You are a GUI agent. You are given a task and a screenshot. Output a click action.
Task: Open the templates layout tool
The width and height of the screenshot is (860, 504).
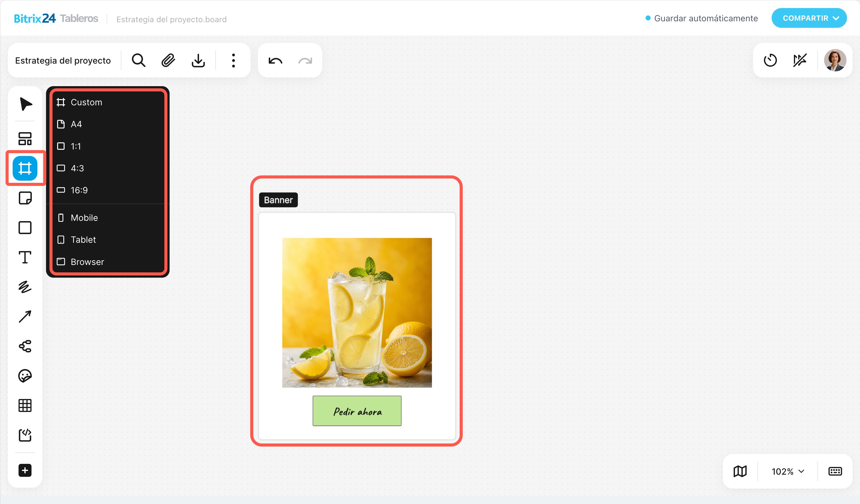(25, 139)
